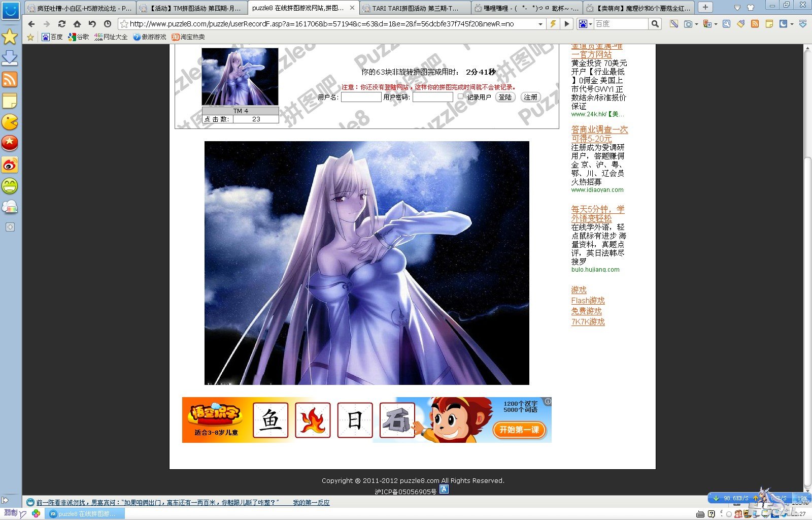Refresh the current page
Viewport: 812px width, 520px height.
tap(62, 24)
